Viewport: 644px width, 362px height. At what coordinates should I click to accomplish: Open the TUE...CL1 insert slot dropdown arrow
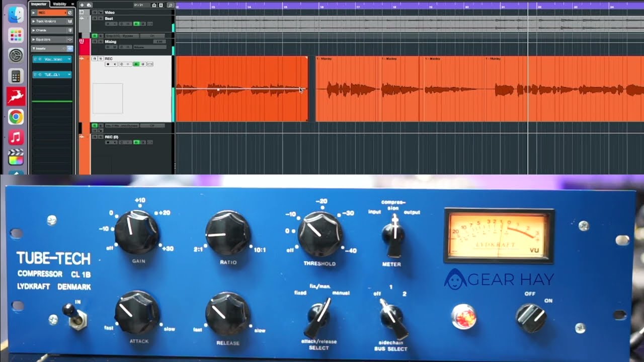(69, 74)
